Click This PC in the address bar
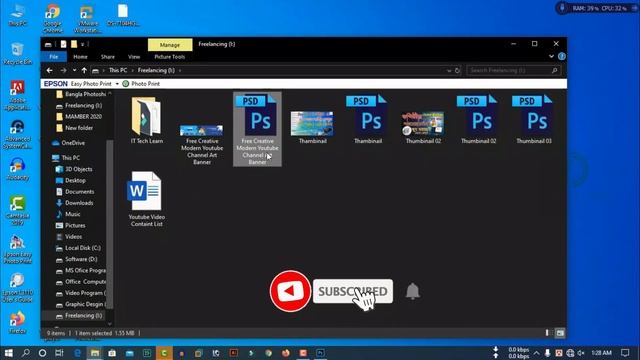 tap(118, 70)
